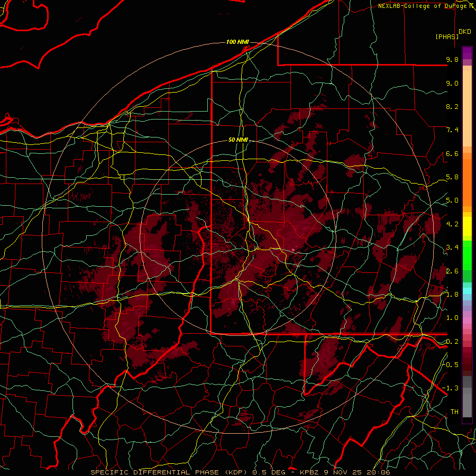Click the "6.6" legend value

coord(452,153)
